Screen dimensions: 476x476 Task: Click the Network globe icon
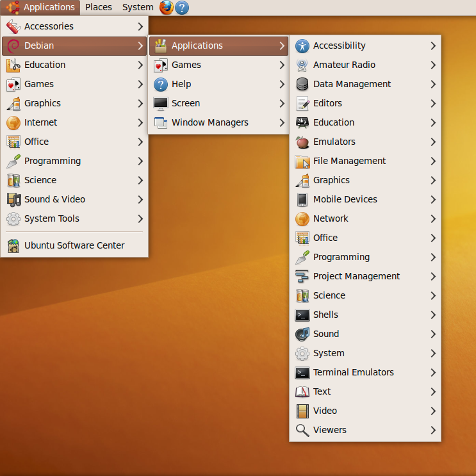click(x=302, y=219)
